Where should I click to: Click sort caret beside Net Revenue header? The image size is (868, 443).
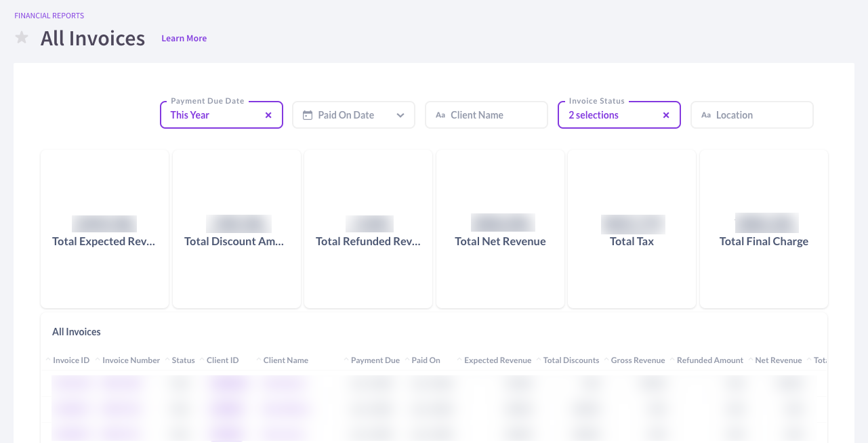pyautogui.click(x=750, y=360)
